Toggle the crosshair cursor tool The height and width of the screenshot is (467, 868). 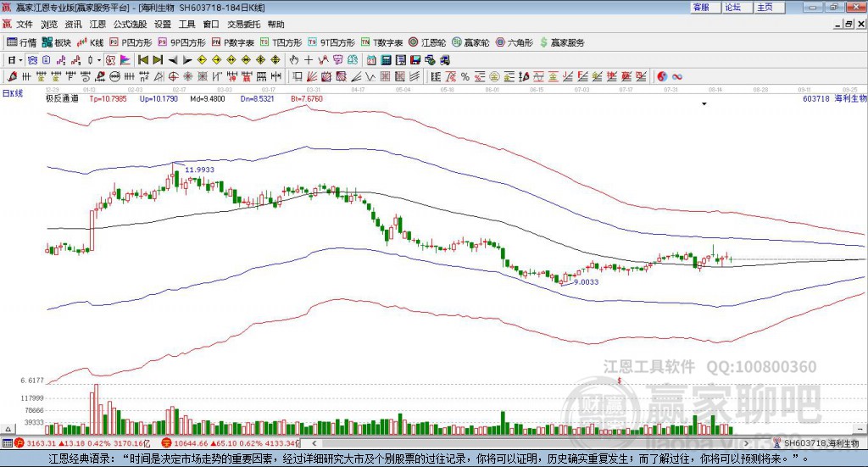309,60
